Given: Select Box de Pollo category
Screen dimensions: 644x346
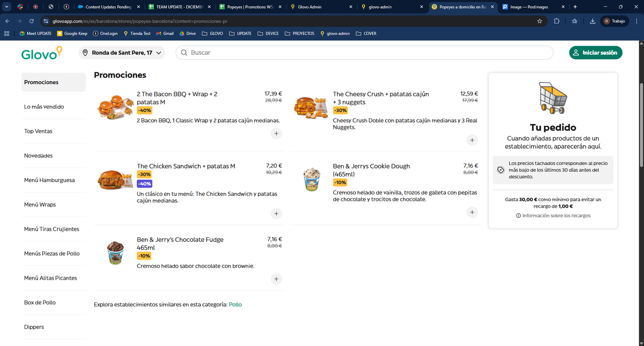Looking at the screenshot, I should click(x=53, y=303).
